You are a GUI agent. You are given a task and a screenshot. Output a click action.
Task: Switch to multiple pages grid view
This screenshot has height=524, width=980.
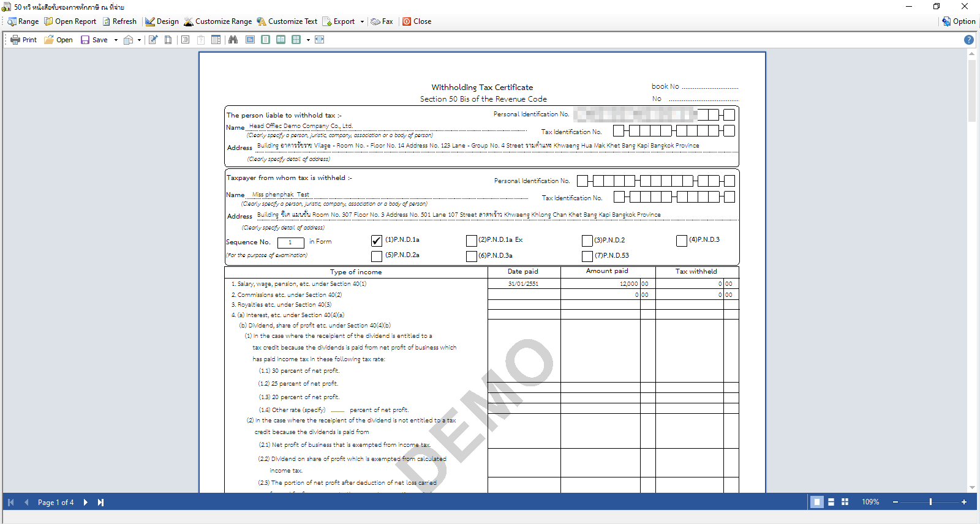845,502
